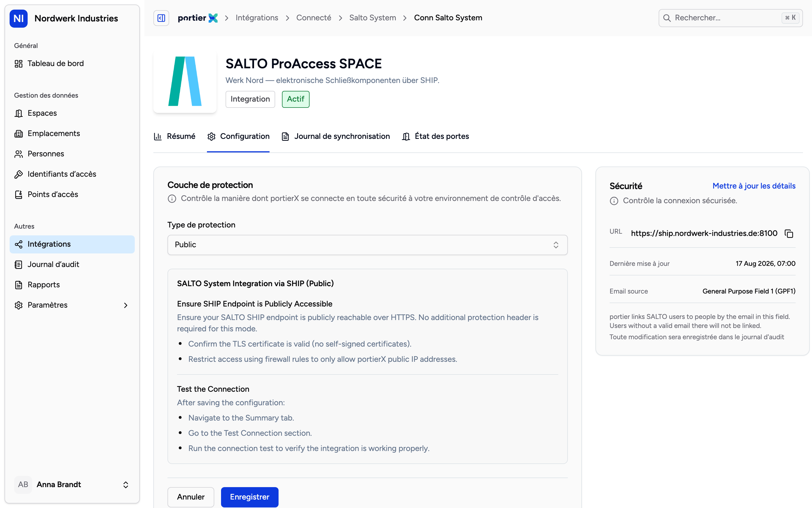The image size is (812, 508).
Task: Open Personnes in sidebar
Action: click(72, 154)
